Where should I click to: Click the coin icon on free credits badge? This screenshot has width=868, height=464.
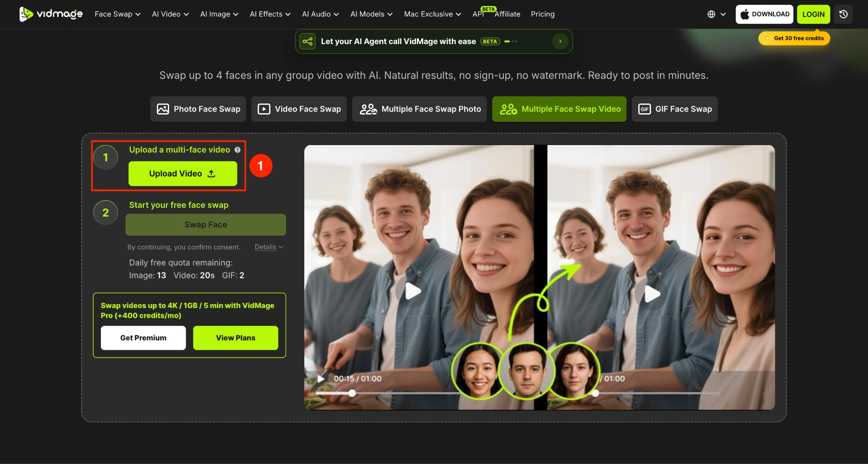pos(767,38)
